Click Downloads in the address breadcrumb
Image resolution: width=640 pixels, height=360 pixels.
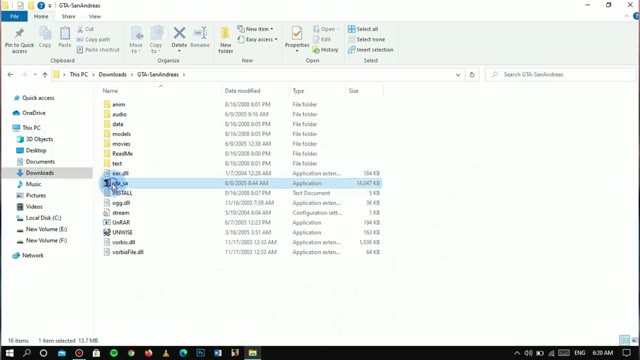112,74
